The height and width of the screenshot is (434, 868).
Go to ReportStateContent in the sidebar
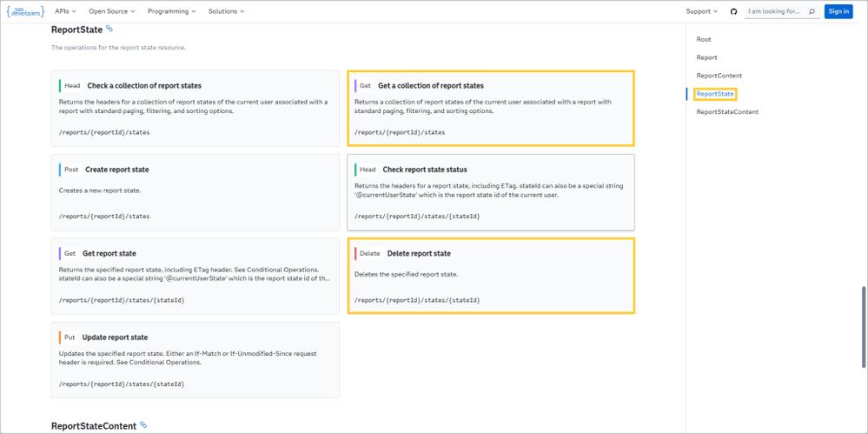(726, 112)
